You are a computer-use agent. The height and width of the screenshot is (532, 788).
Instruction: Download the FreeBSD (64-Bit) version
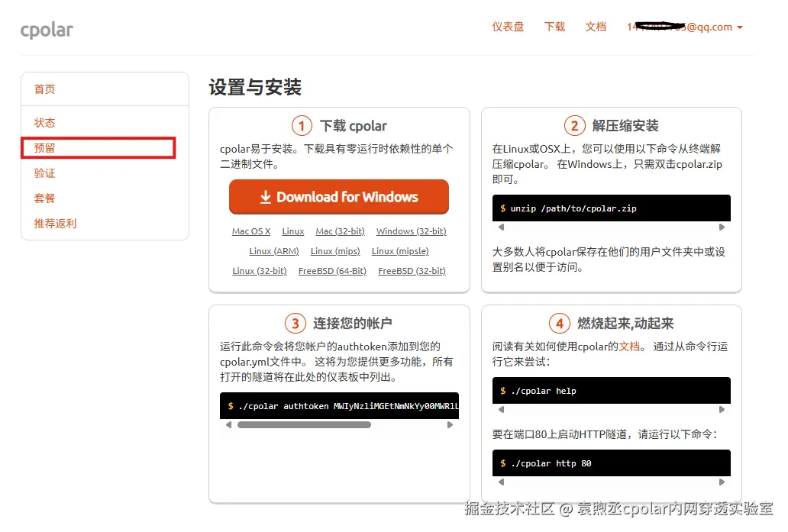coord(332,271)
